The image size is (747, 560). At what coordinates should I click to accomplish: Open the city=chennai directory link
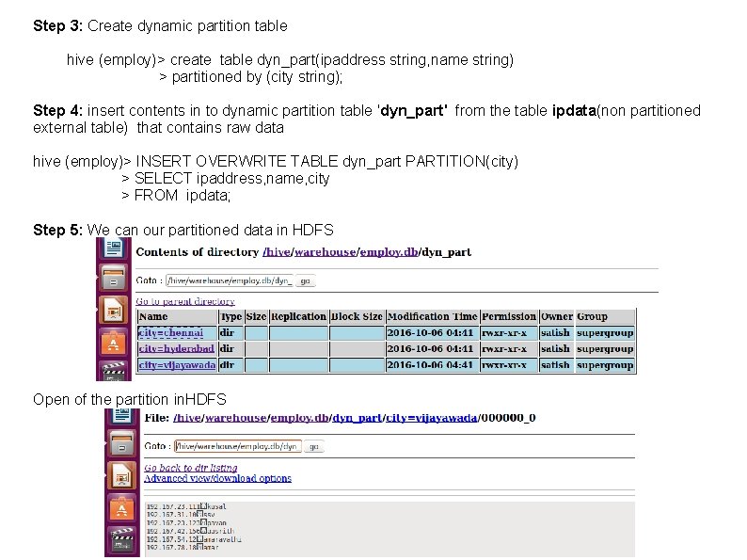[170, 332]
